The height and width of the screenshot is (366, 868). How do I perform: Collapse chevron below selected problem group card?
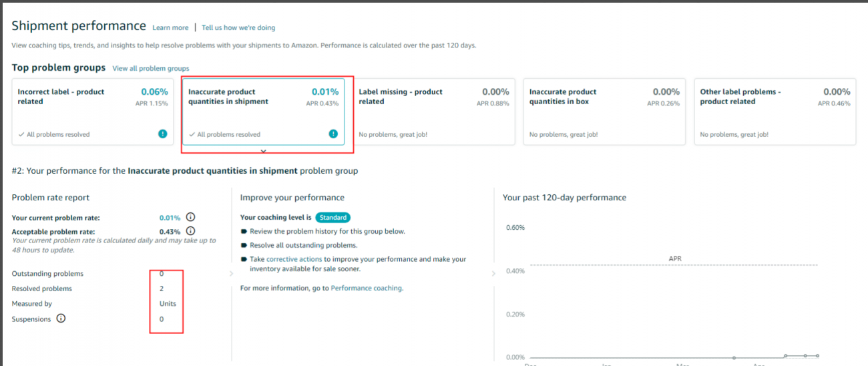[263, 152]
